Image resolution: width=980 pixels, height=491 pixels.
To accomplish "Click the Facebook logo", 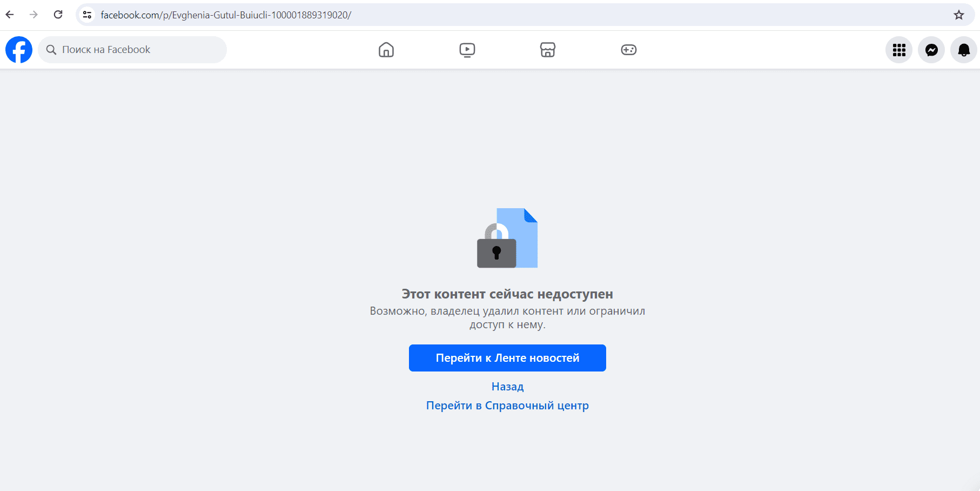I will pyautogui.click(x=19, y=50).
